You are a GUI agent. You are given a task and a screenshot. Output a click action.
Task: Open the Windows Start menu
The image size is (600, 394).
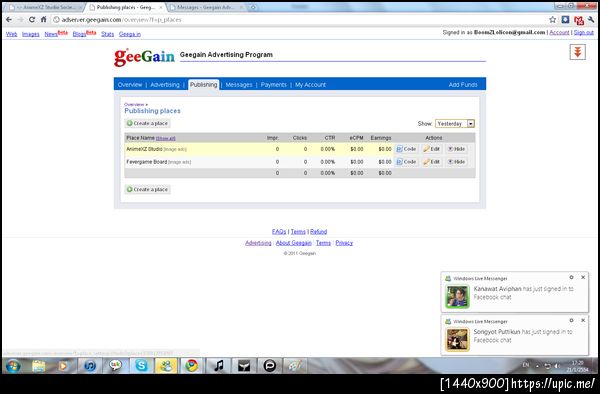coord(13,366)
